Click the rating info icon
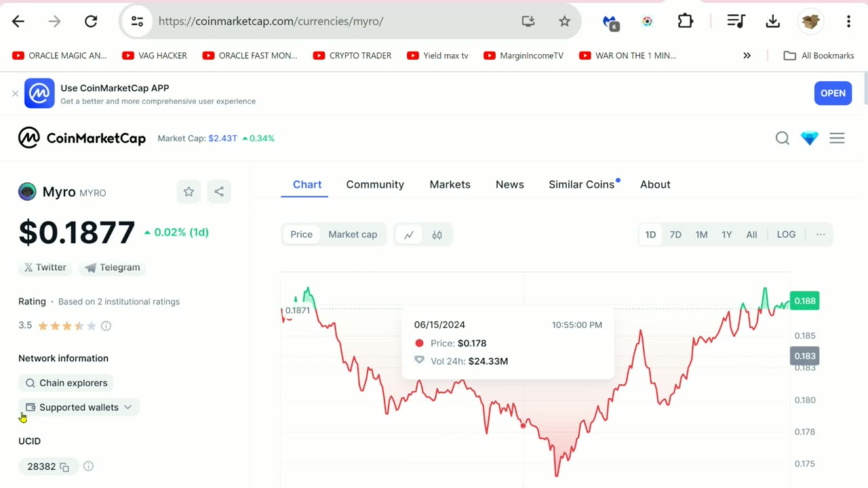This screenshot has height=488, width=868. pyautogui.click(x=106, y=326)
